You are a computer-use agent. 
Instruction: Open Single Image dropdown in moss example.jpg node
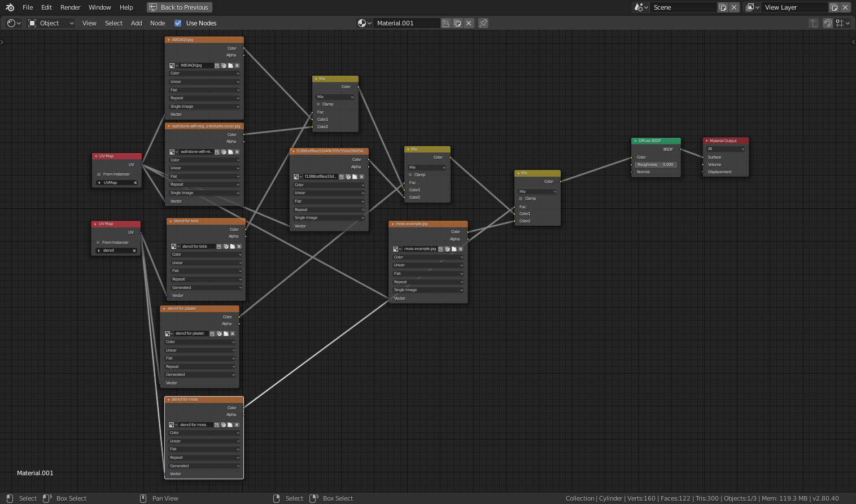pyautogui.click(x=428, y=290)
